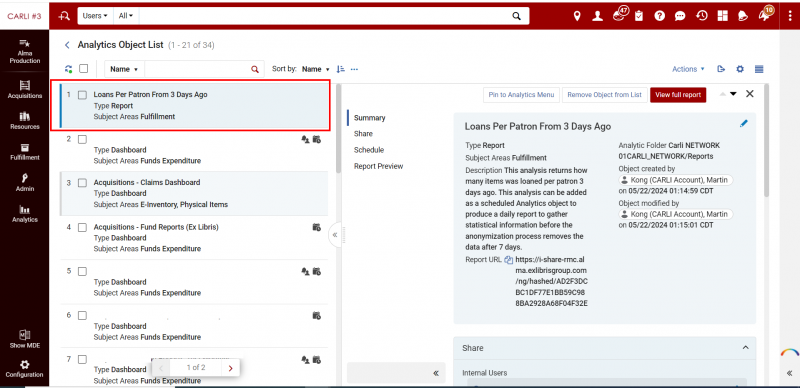This screenshot has width=800, height=388.
Task: Open the user profile icon menu
Action: click(x=597, y=16)
